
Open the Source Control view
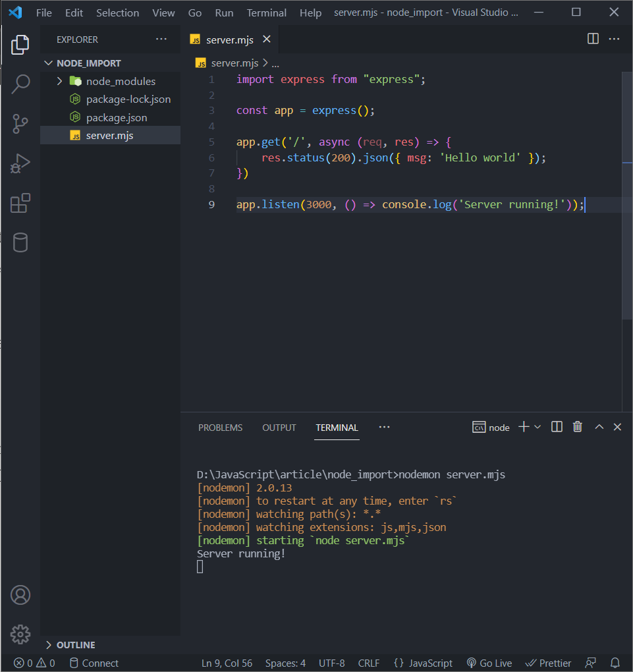[x=20, y=123]
